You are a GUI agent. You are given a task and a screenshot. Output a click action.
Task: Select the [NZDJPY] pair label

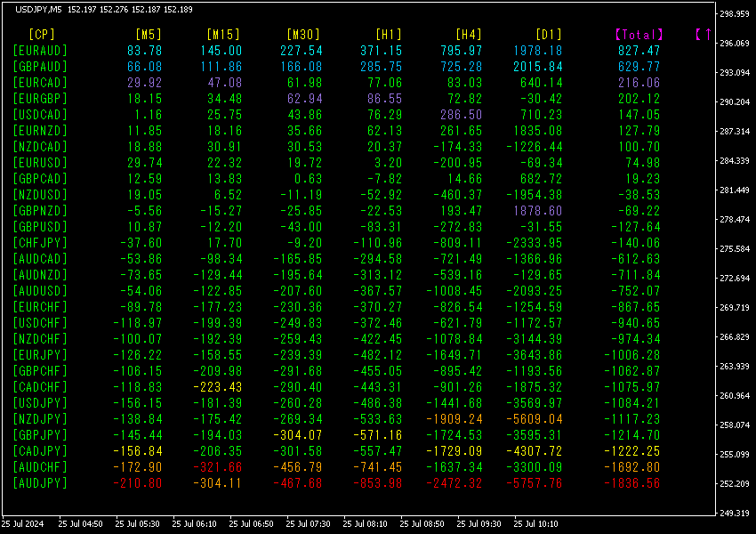pyautogui.click(x=40, y=418)
